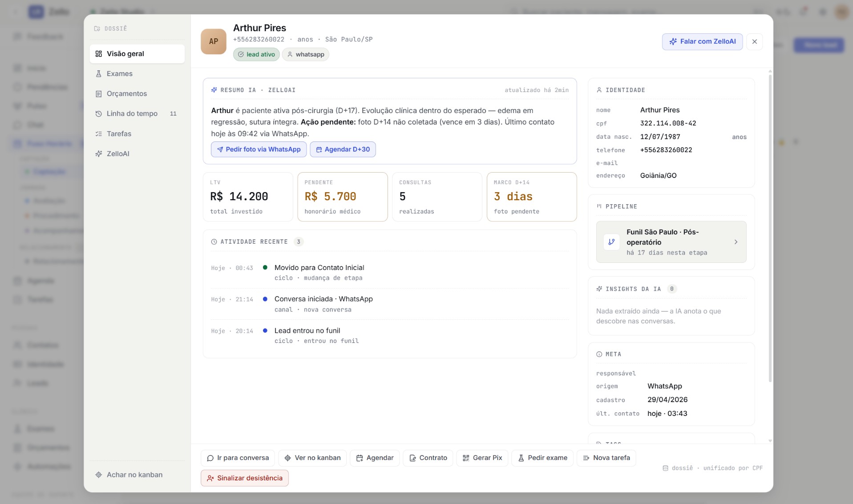Click the dialog vertical scrollbar
The image size is (853, 504).
pyautogui.click(x=770, y=228)
